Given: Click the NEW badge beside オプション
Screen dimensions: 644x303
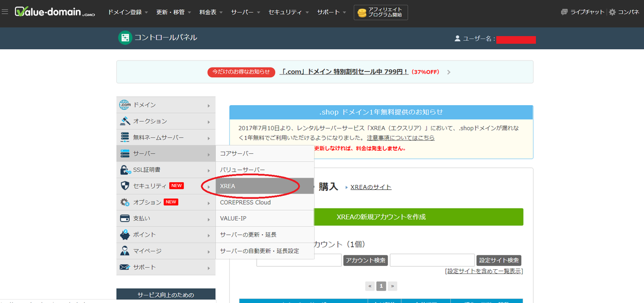Looking at the screenshot, I should (171, 202).
